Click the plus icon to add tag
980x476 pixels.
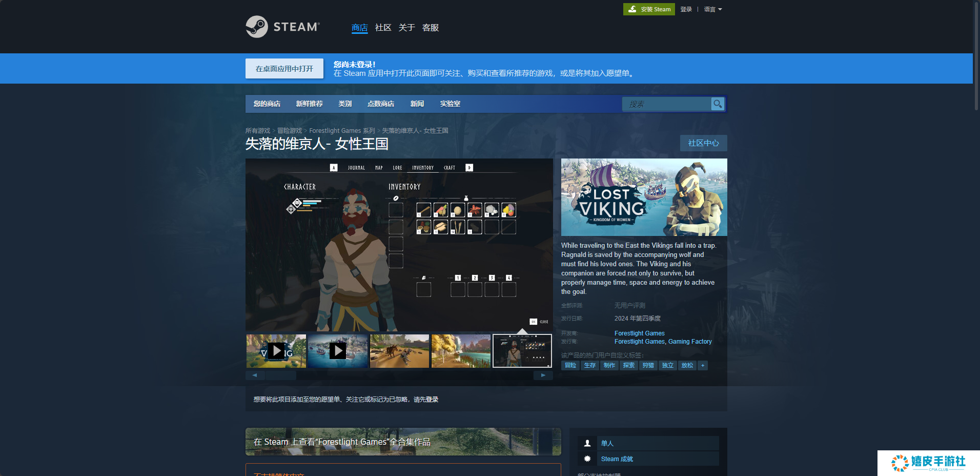click(703, 365)
